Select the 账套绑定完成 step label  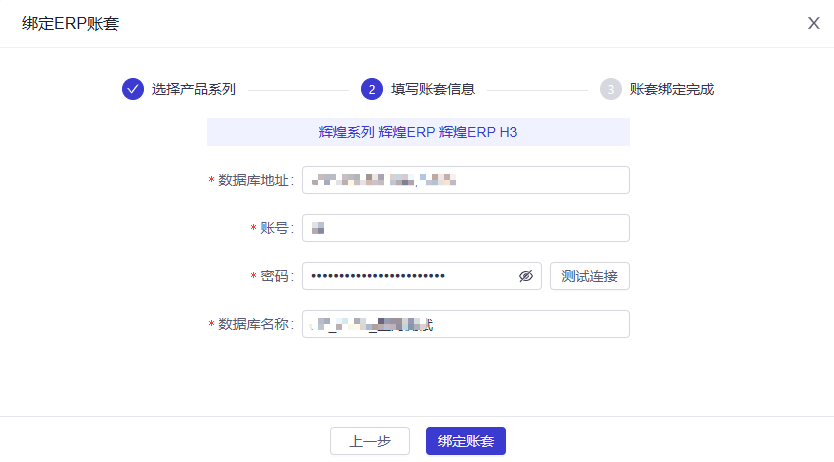[x=672, y=89]
